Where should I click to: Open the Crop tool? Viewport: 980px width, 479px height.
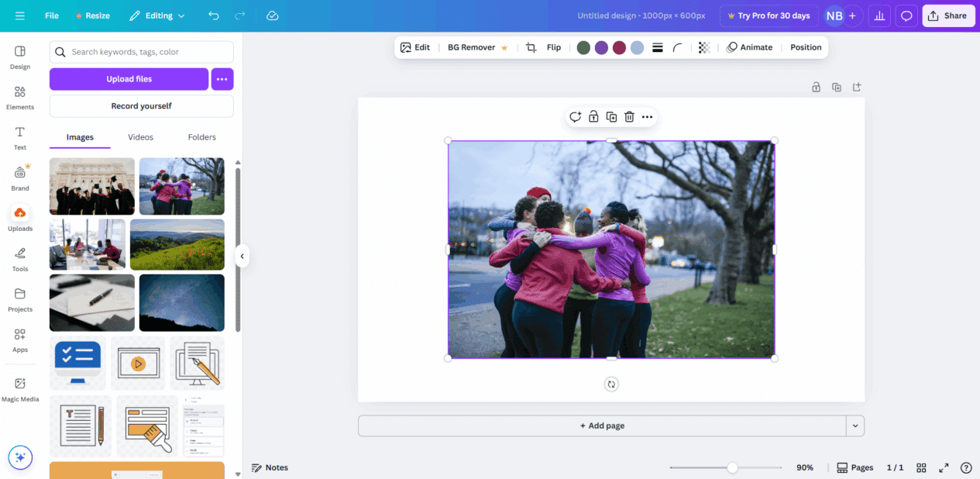[x=531, y=47]
